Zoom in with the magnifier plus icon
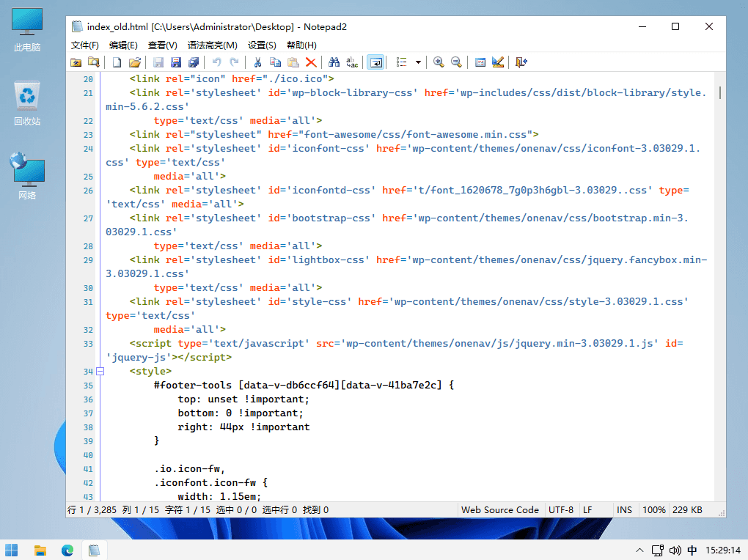This screenshot has height=560, width=748. [439, 62]
